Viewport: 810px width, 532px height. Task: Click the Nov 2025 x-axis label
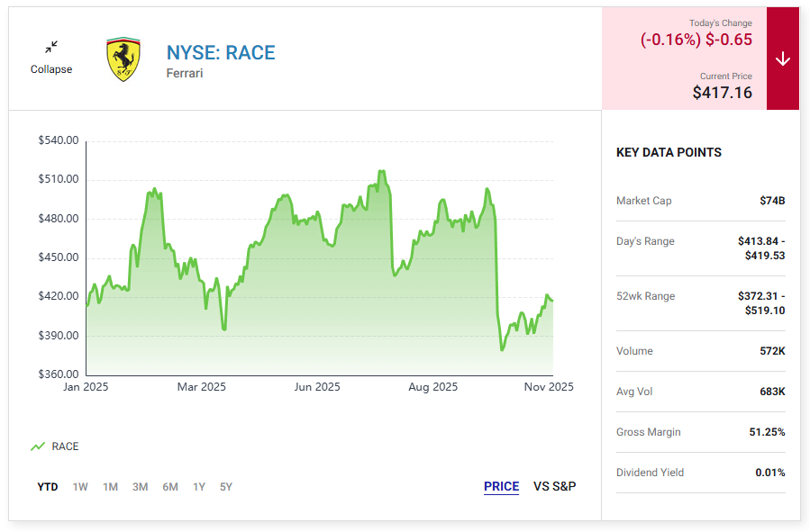pos(549,387)
